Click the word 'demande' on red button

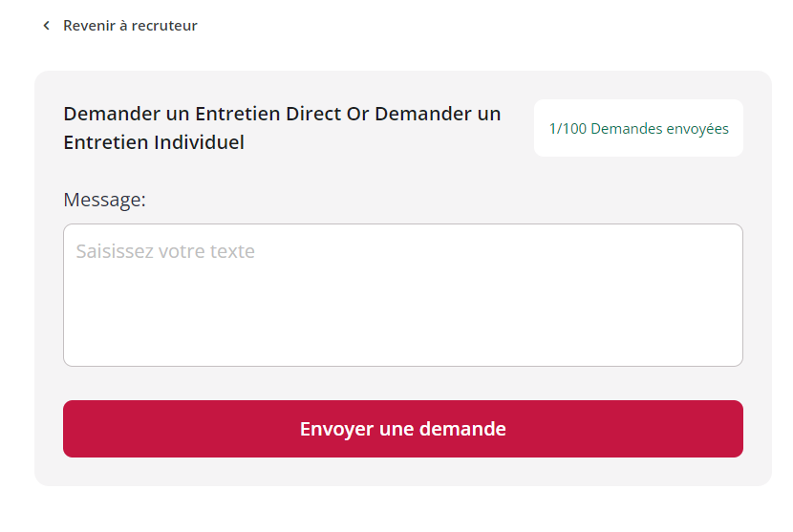[462, 429]
